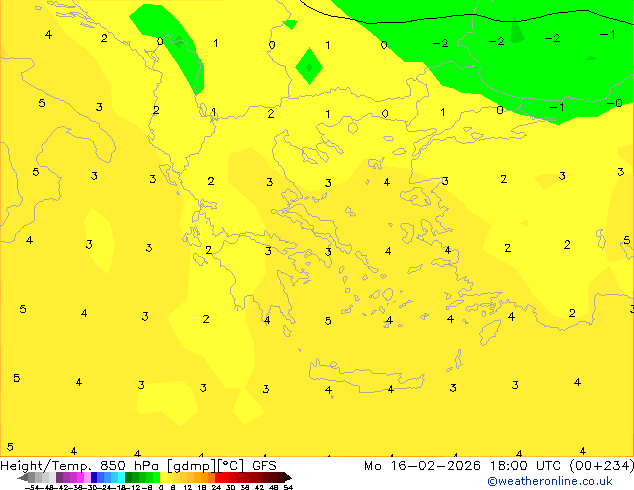Viewport: 634px width, 490px height.
Task: Click the 'GFS' model label
Action: [264, 466]
